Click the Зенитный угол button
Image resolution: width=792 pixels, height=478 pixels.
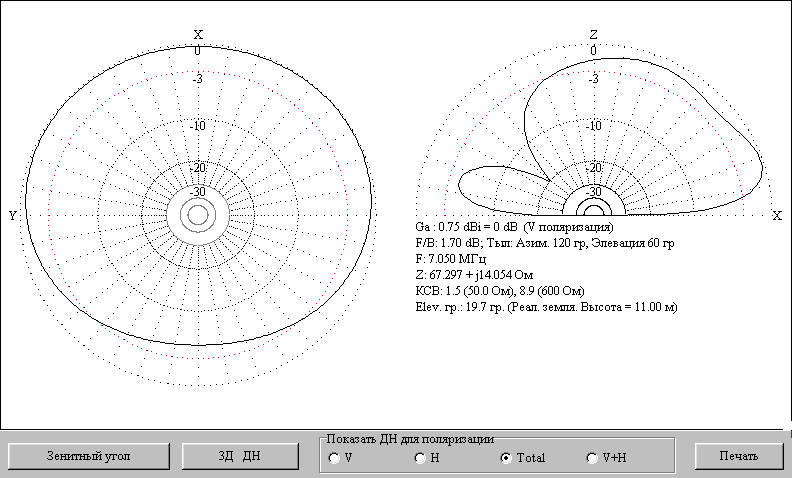[x=89, y=456]
